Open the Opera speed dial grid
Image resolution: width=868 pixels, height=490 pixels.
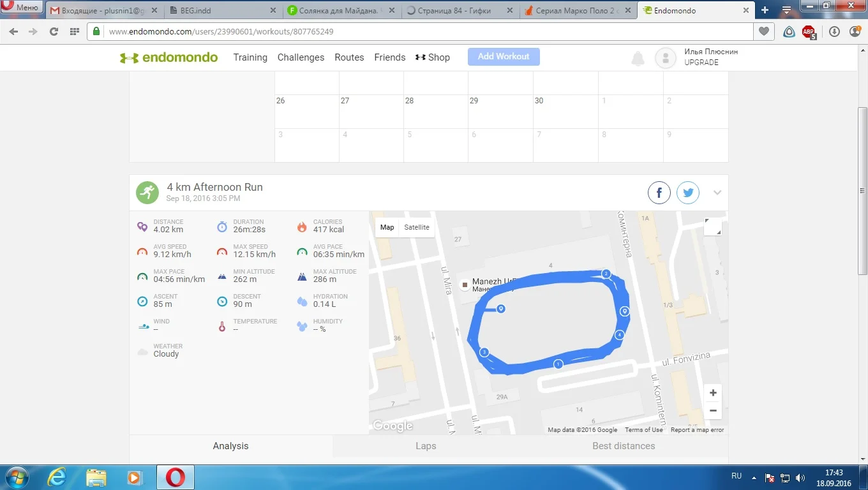click(x=74, y=31)
